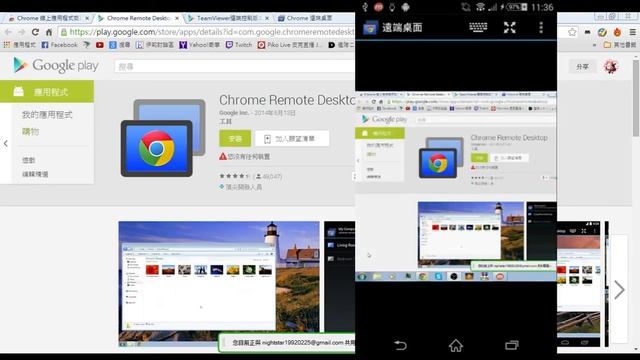
Task: Tap the Android home button
Action: coord(456,345)
